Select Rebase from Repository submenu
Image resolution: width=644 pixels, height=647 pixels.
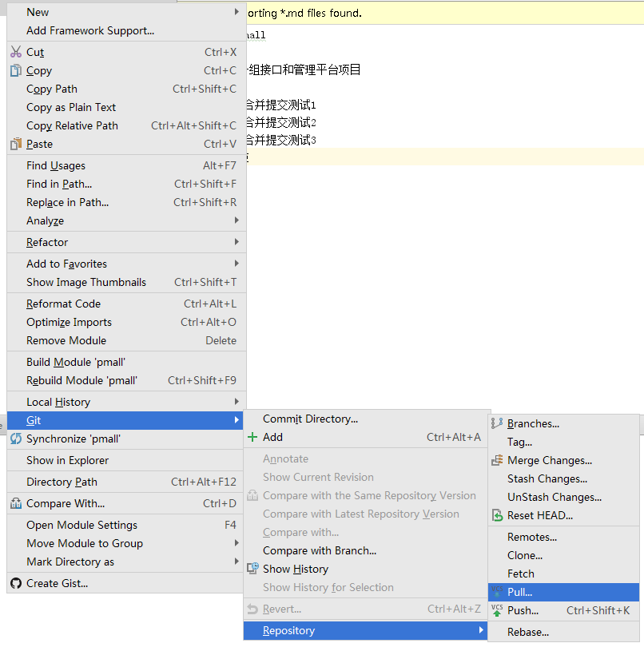tap(564, 632)
